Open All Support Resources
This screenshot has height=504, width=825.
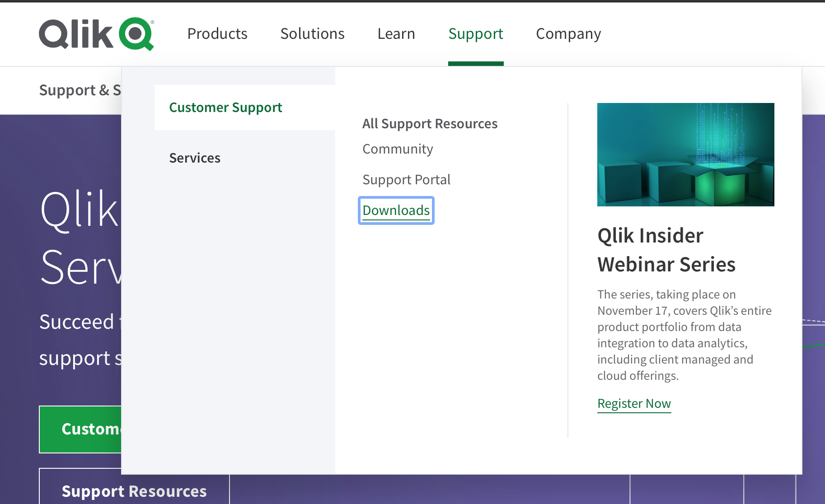[x=430, y=123]
